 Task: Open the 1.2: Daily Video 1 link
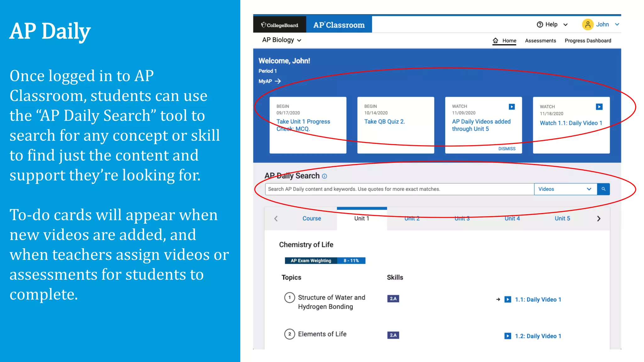(538, 336)
